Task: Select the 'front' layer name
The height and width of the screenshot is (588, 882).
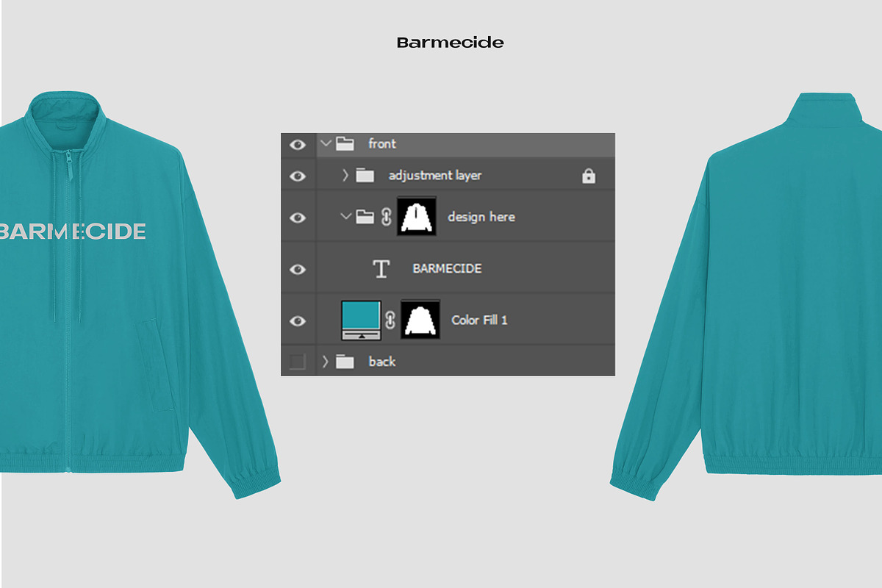Action: 382,144
